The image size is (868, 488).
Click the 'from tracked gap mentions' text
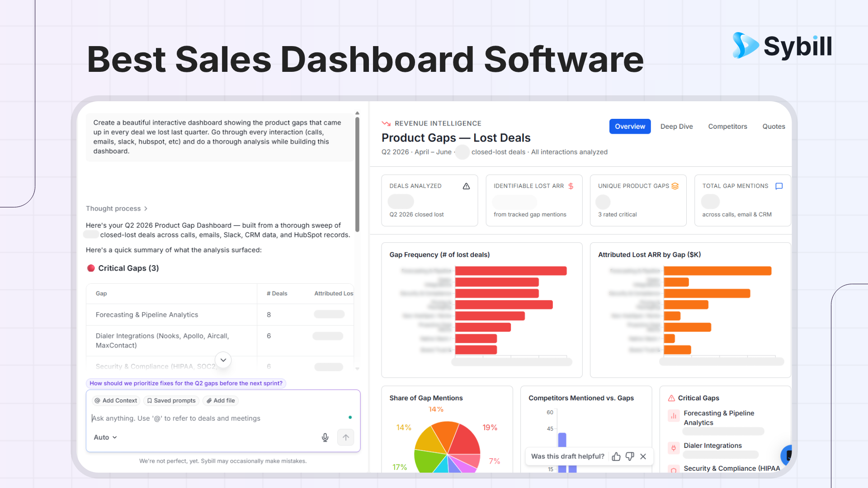pos(530,215)
